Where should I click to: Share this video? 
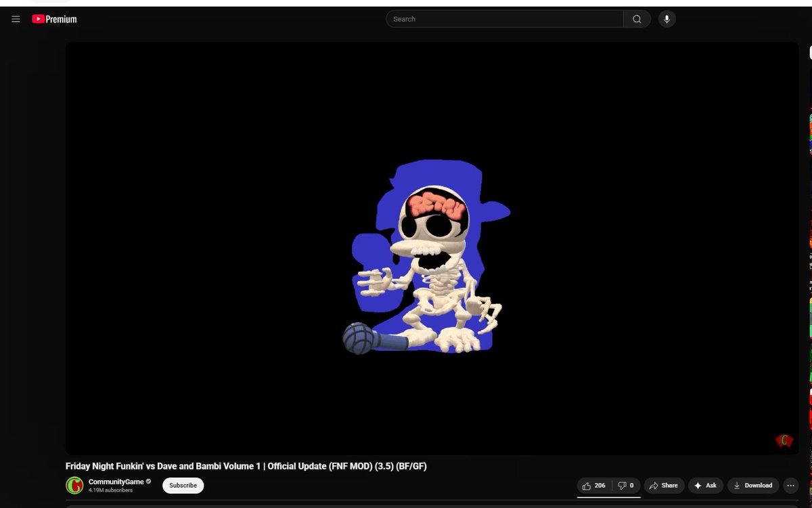[x=664, y=486]
